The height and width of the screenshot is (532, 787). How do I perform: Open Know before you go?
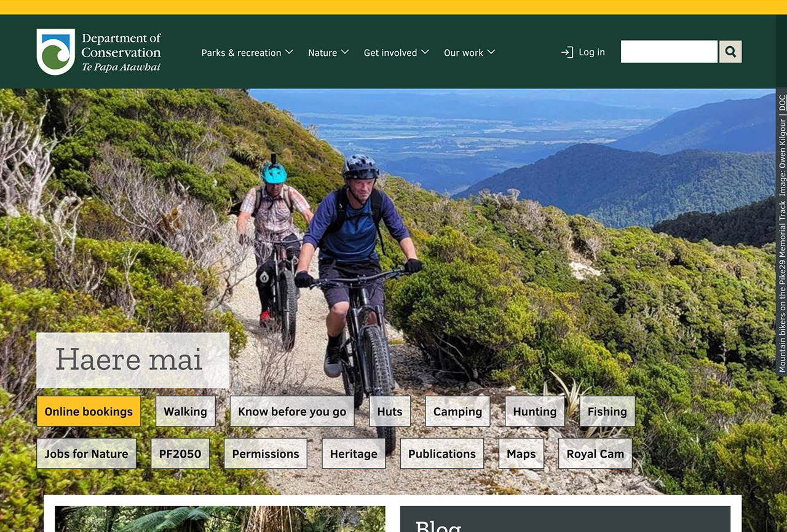(292, 412)
